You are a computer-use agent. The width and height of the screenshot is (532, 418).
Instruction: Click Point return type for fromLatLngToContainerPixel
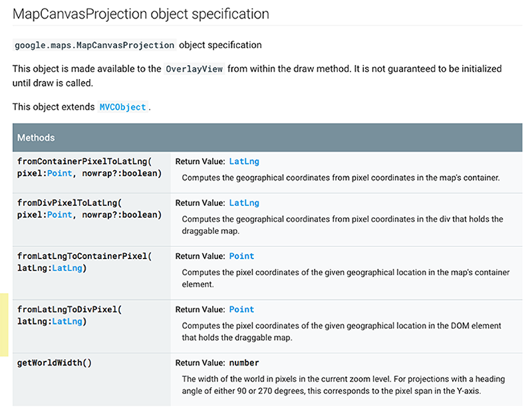(x=241, y=256)
